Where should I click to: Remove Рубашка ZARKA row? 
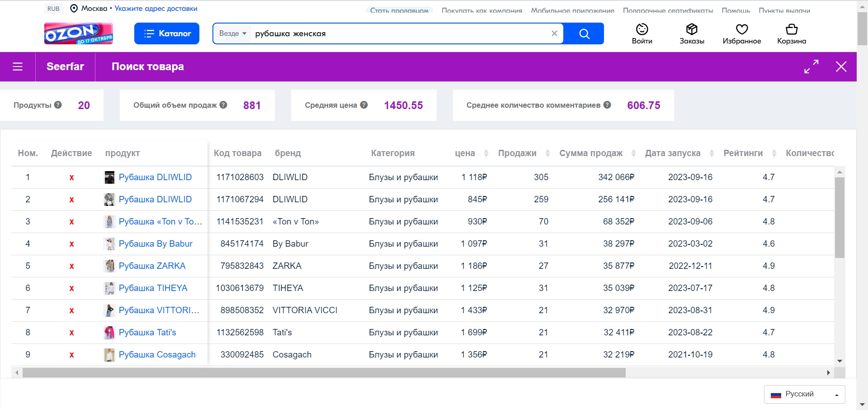click(71, 266)
